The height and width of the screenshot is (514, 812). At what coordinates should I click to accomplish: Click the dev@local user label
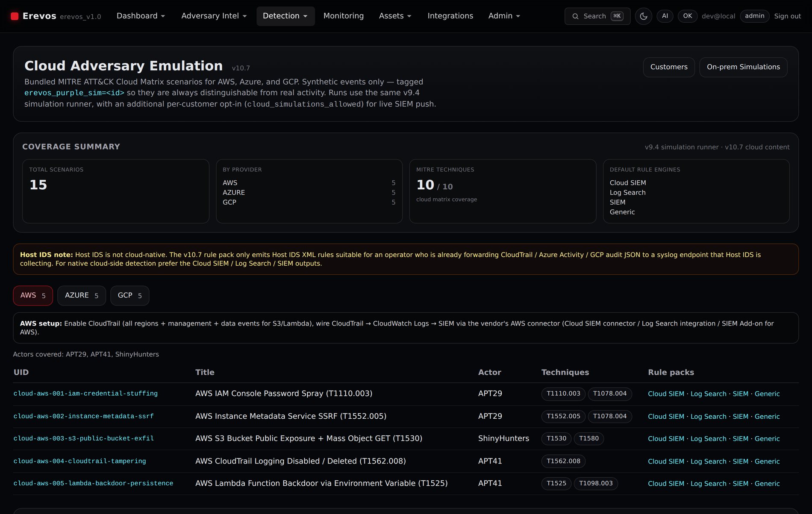[718, 16]
